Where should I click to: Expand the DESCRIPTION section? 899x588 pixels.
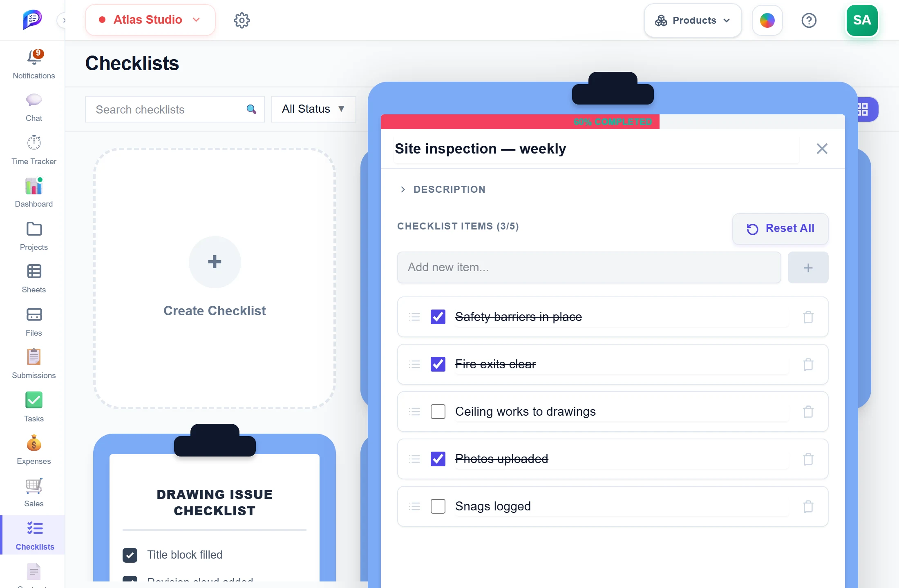coord(443,189)
